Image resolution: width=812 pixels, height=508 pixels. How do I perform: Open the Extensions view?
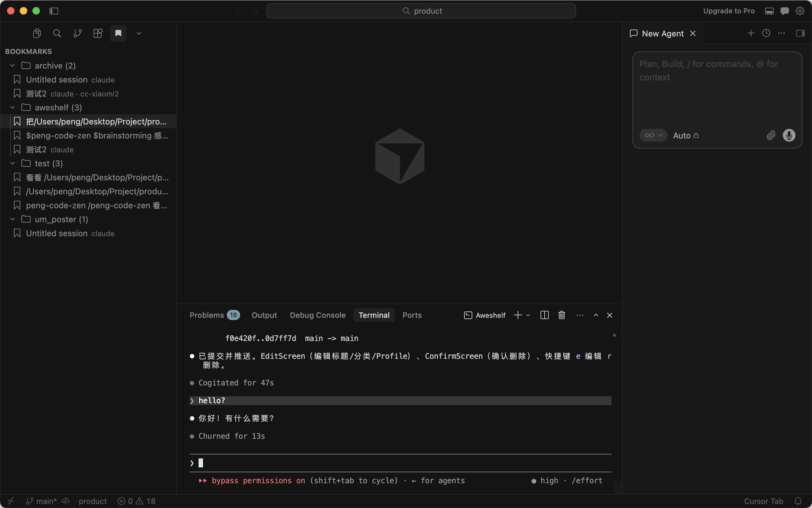(x=98, y=33)
